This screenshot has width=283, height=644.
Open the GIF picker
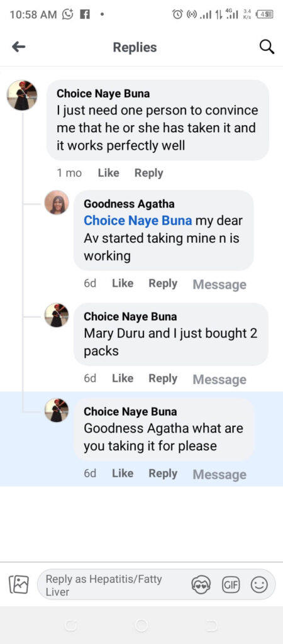[x=230, y=585]
